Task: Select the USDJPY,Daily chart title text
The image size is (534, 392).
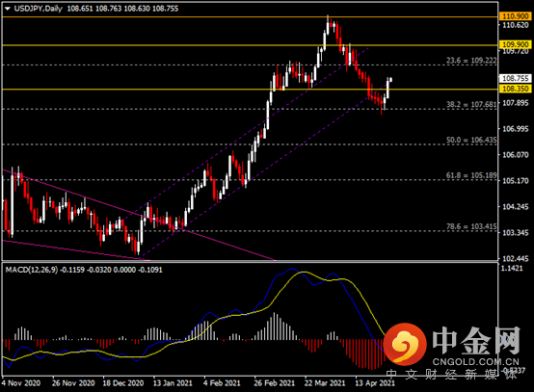Action: click(39, 9)
